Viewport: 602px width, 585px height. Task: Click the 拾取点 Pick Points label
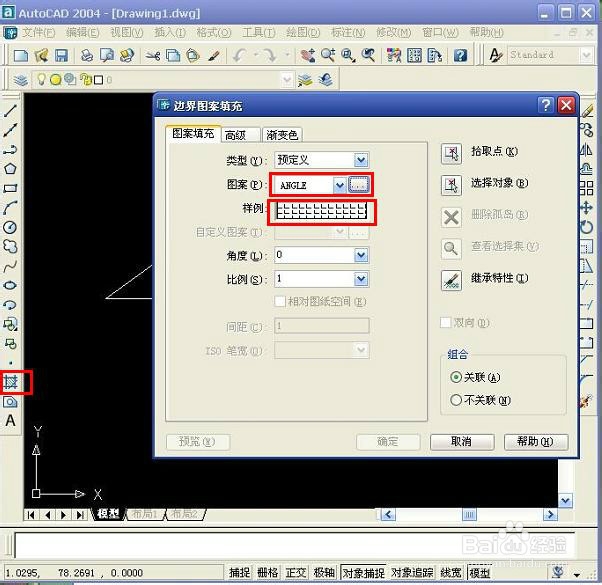click(494, 151)
